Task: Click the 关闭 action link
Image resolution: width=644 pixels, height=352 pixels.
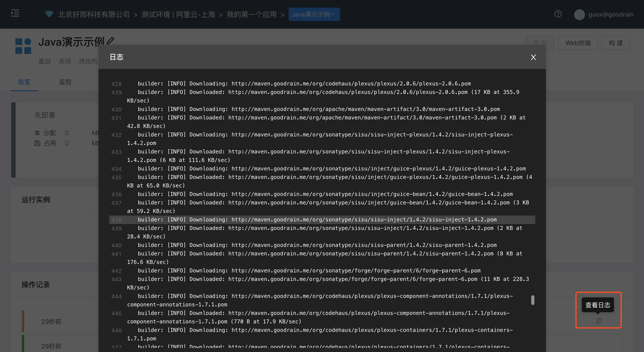Action: (x=65, y=61)
